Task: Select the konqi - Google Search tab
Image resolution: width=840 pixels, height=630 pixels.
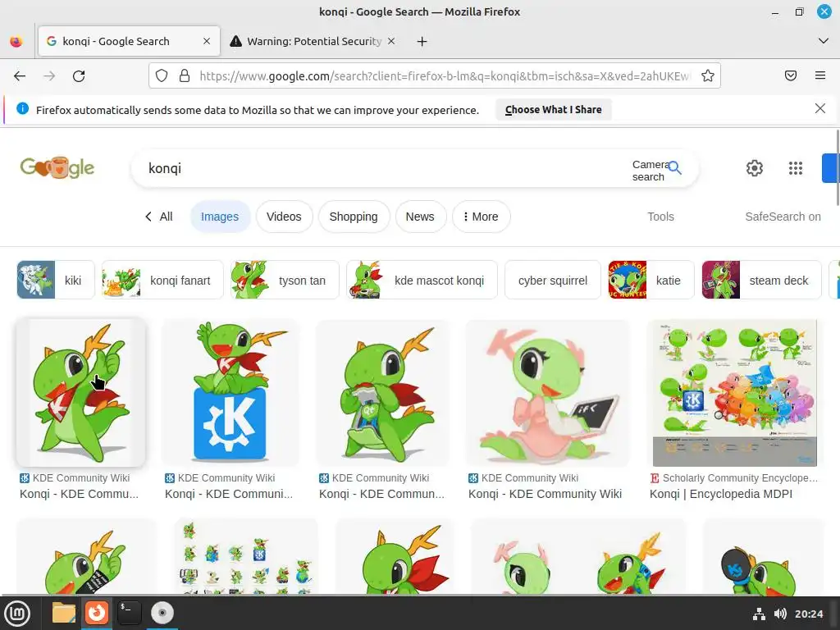Action: coord(129,41)
